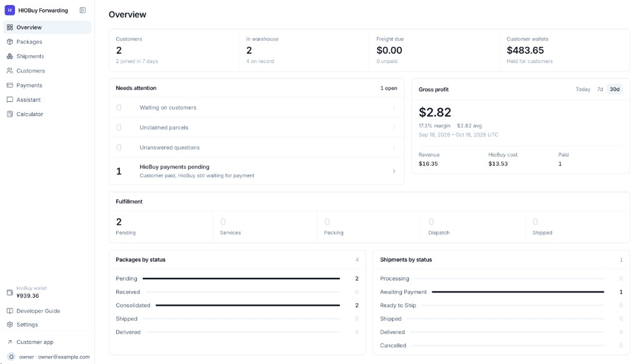
Task: Click the Awaiting Payment shipments progress bar
Action: tap(518, 292)
